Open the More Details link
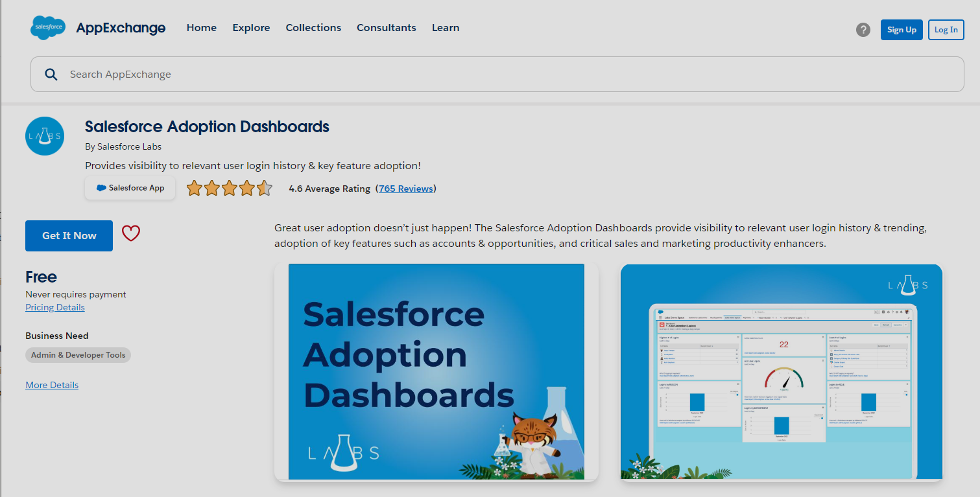The width and height of the screenshot is (980, 497). pyautogui.click(x=52, y=385)
